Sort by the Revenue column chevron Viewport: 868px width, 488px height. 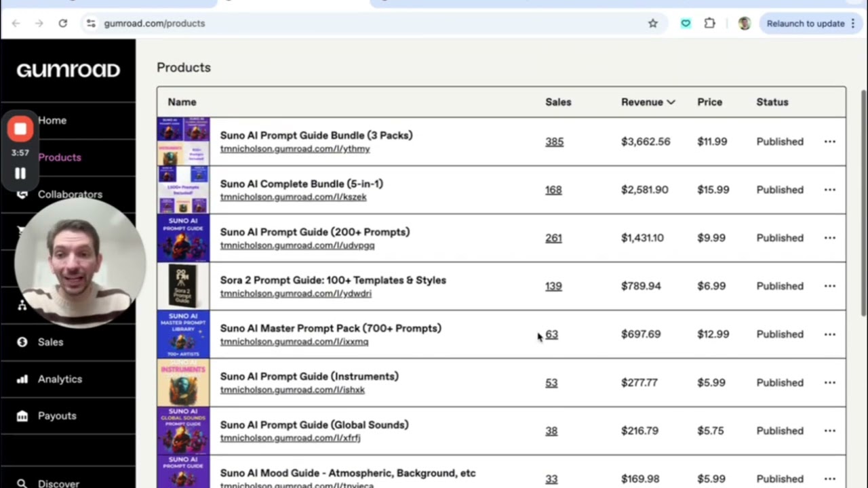(671, 102)
